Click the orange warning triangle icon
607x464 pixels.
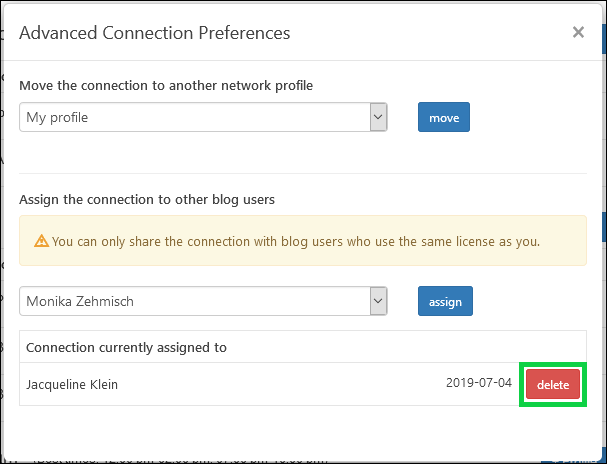41,241
